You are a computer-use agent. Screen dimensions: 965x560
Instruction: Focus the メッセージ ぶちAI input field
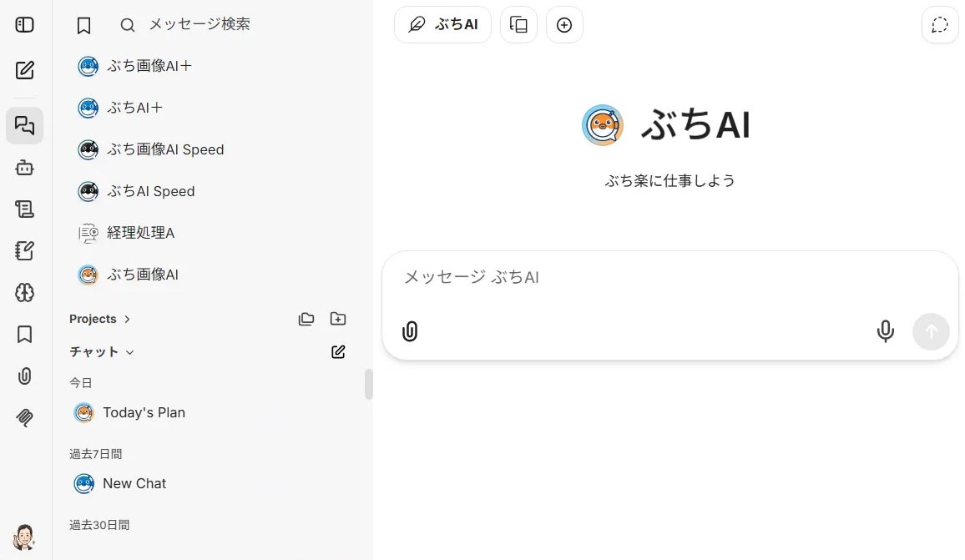click(669, 277)
